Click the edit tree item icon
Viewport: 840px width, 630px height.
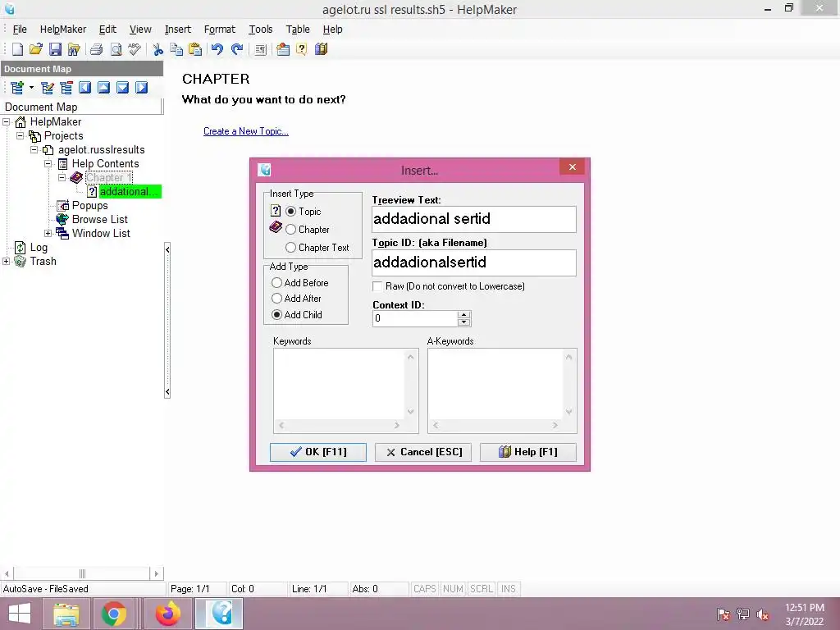[48, 87]
